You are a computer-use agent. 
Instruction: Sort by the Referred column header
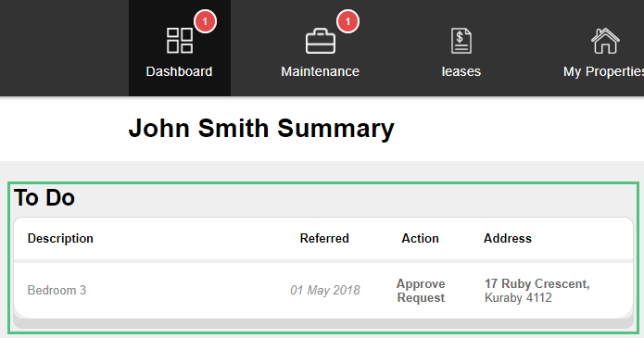[324, 238]
